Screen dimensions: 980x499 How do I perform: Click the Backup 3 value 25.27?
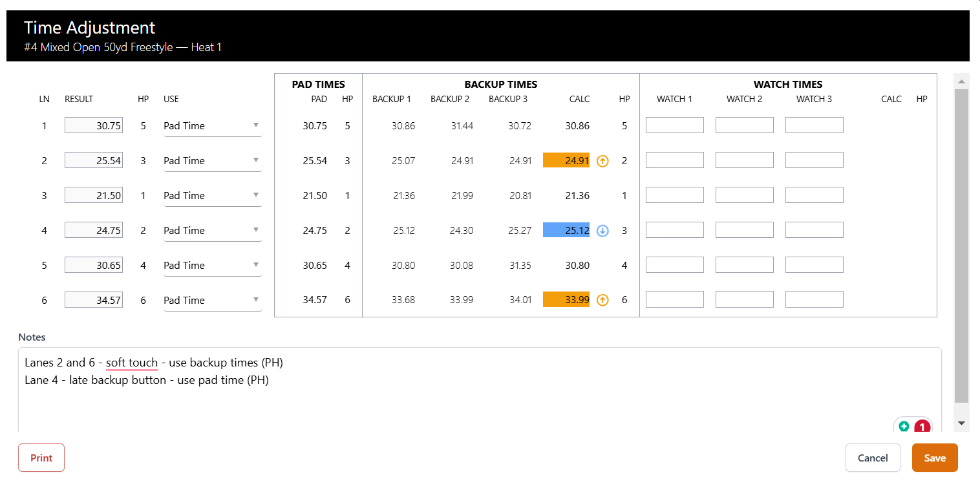[x=520, y=231]
